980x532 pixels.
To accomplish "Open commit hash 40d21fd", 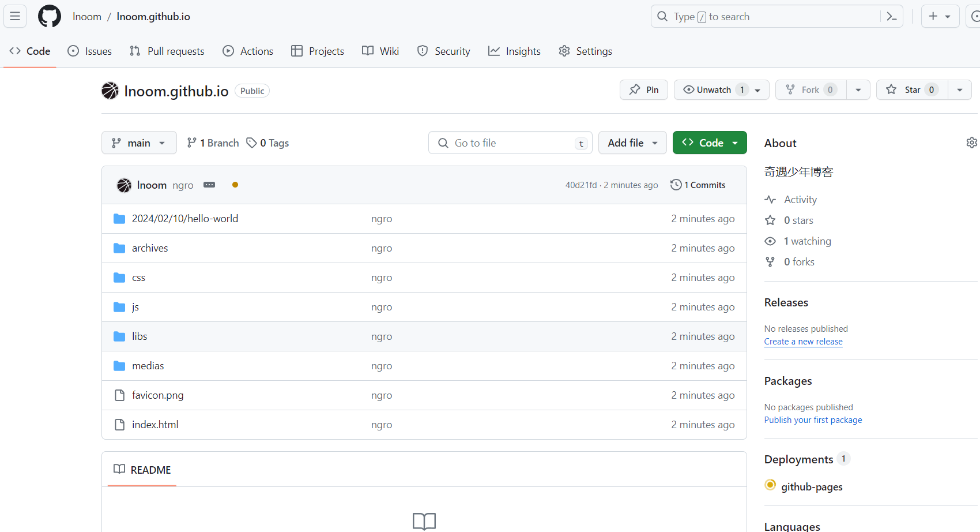I will pos(581,185).
